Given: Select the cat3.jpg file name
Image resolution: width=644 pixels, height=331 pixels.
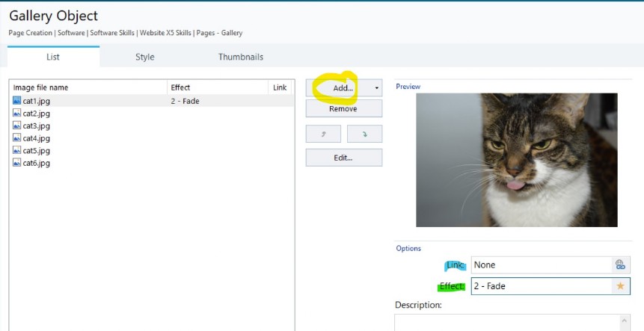Looking at the screenshot, I should point(37,126).
